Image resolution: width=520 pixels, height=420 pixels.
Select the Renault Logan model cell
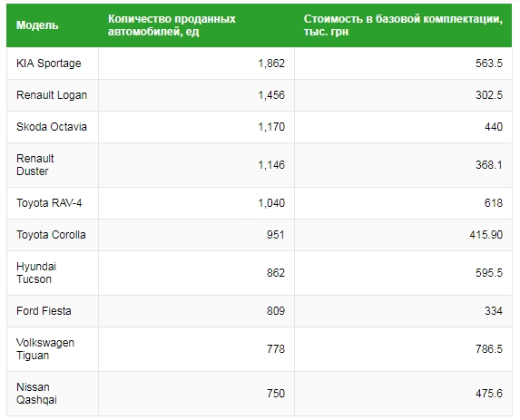52,95
